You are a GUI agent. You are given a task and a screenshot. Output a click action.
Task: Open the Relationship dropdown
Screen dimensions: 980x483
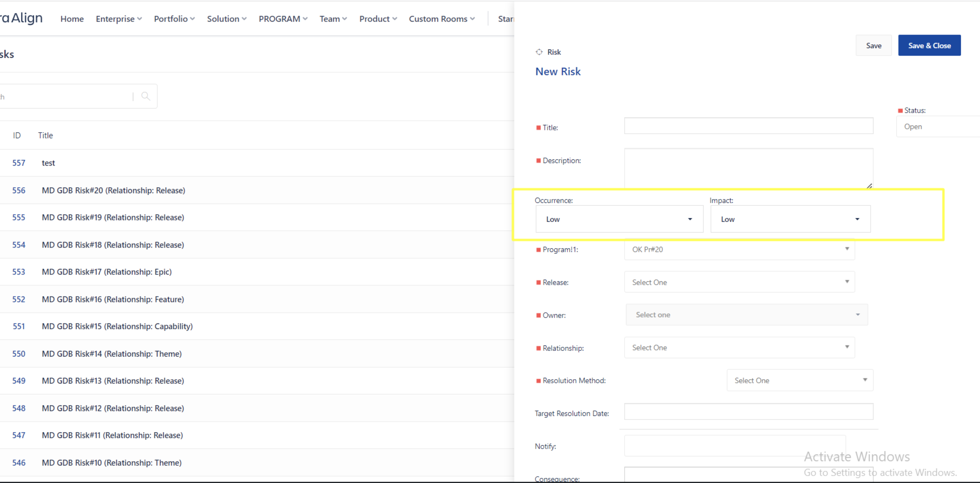tap(739, 348)
